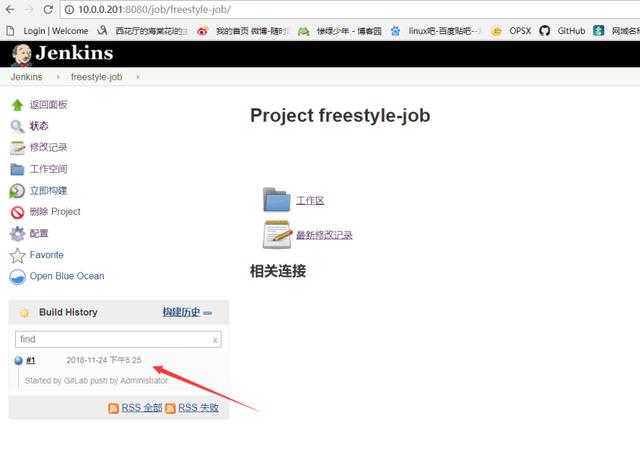
Task: Open build #1 link
Action: [x=31, y=360]
